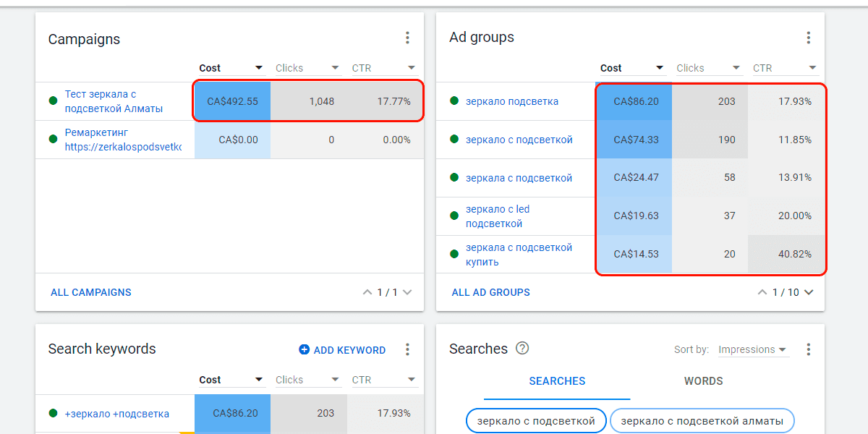868x434 pixels.
Task: Open the зеркала с подсветкой купить ad group
Action: (x=519, y=255)
